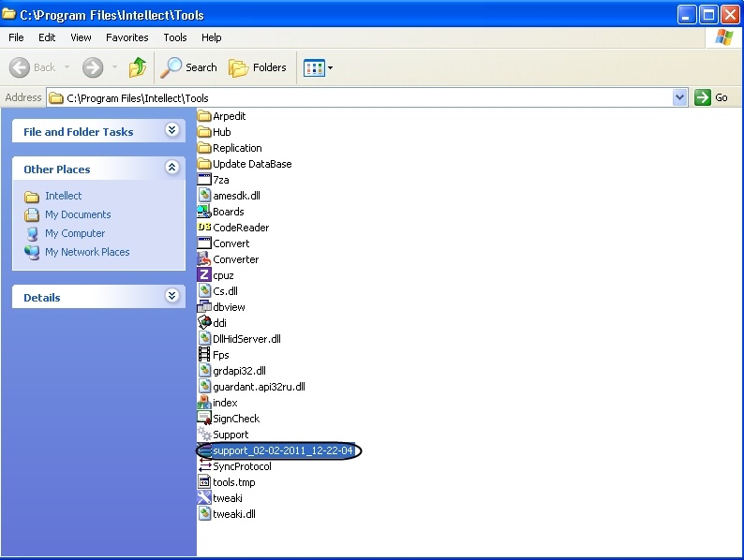
Task: Click the Arpedit folder icon
Action: tap(204, 116)
